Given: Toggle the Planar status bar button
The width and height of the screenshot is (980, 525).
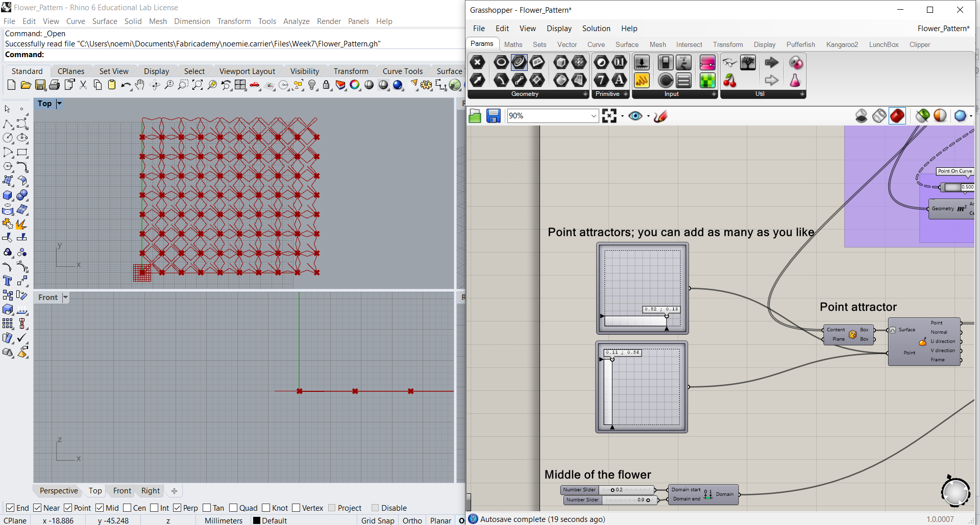Looking at the screenshot, I should tap(440, 520).
